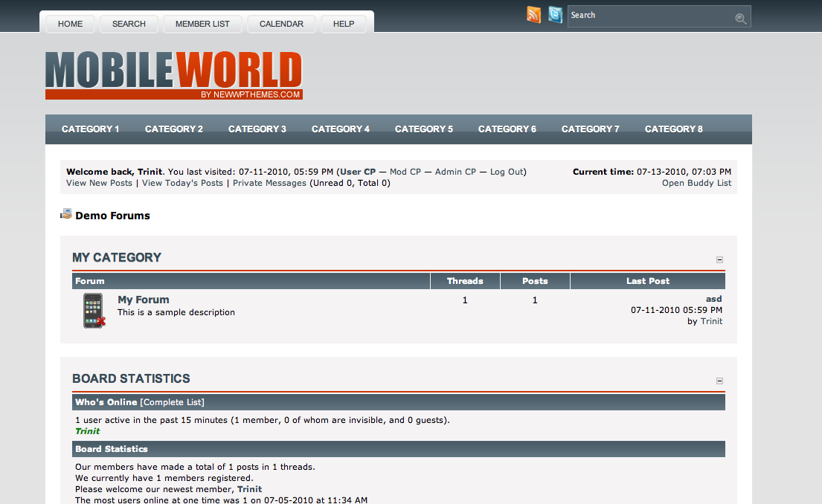The image size is (822, 504).
Task: Open the Admin CP link
Action: coord(455,172)
